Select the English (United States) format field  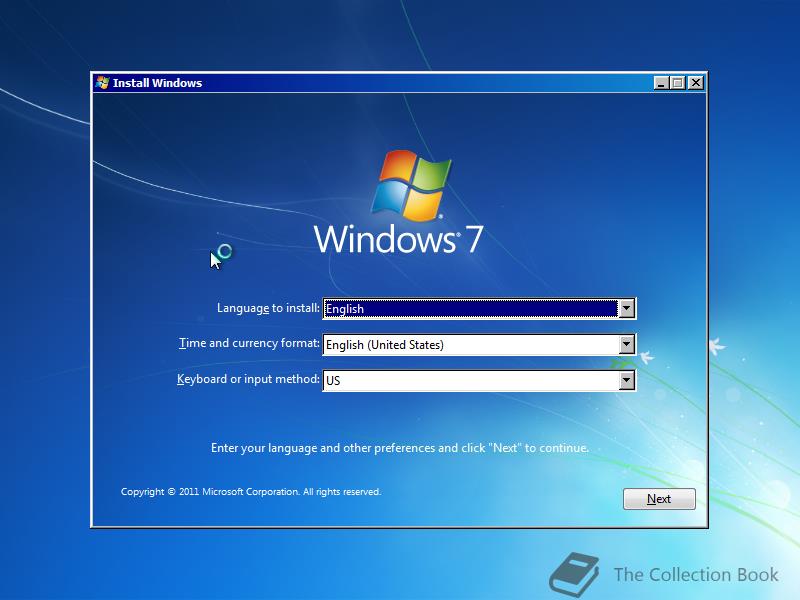(x=479, y=344)
